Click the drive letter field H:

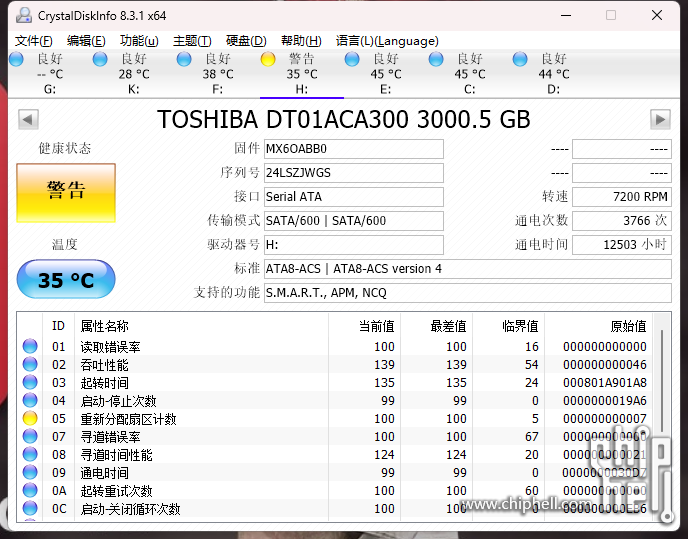(354, 245)
